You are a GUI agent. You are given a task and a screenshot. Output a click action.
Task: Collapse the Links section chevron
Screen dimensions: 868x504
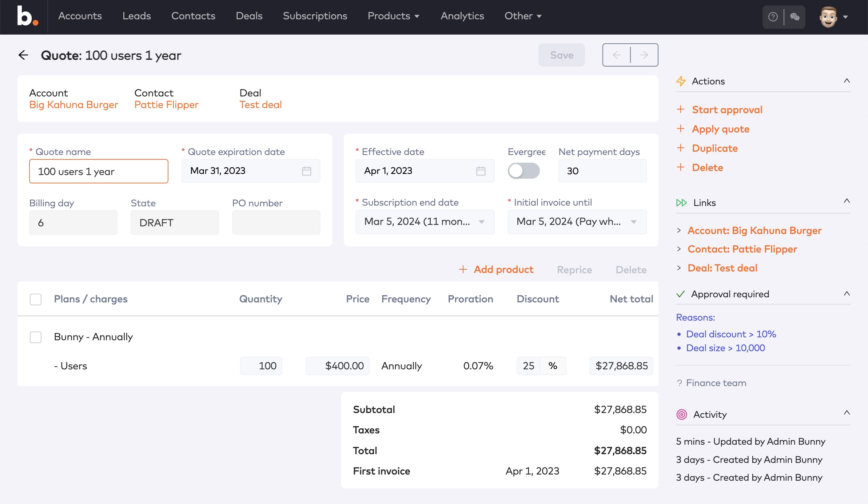click(847, 201)
